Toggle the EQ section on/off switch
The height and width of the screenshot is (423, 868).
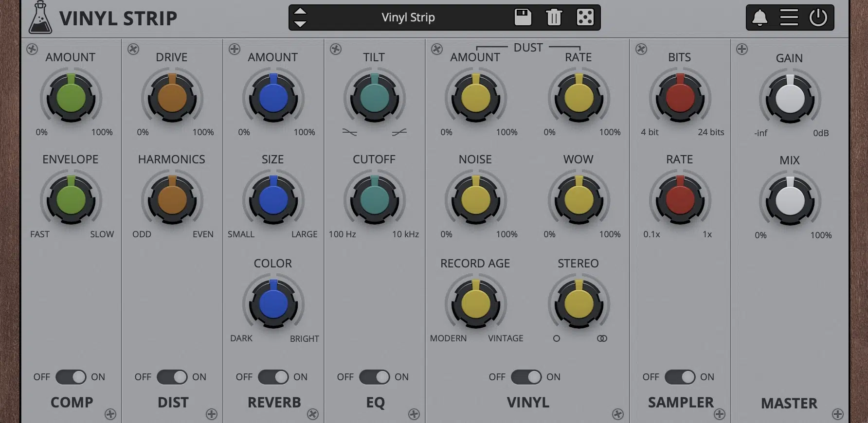pyautogui.click(x=375, y=377)
